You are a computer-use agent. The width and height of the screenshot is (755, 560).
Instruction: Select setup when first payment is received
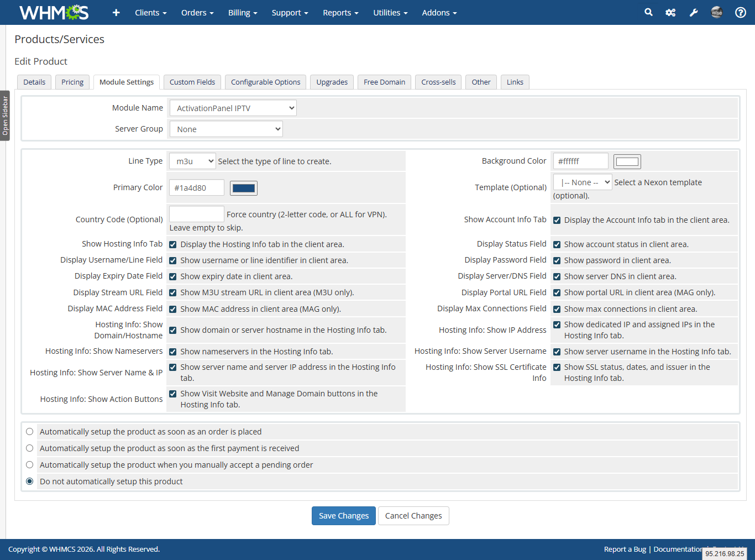pos(30,448)
